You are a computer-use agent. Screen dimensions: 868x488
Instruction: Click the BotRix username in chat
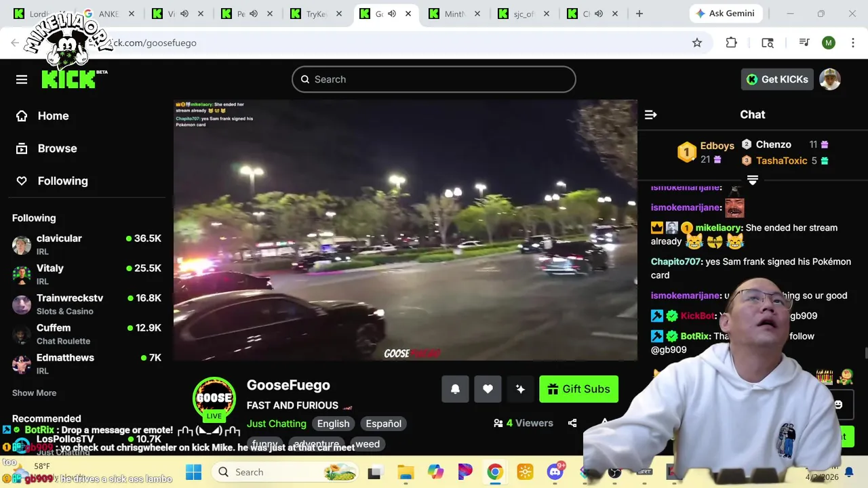click(695, 336)
